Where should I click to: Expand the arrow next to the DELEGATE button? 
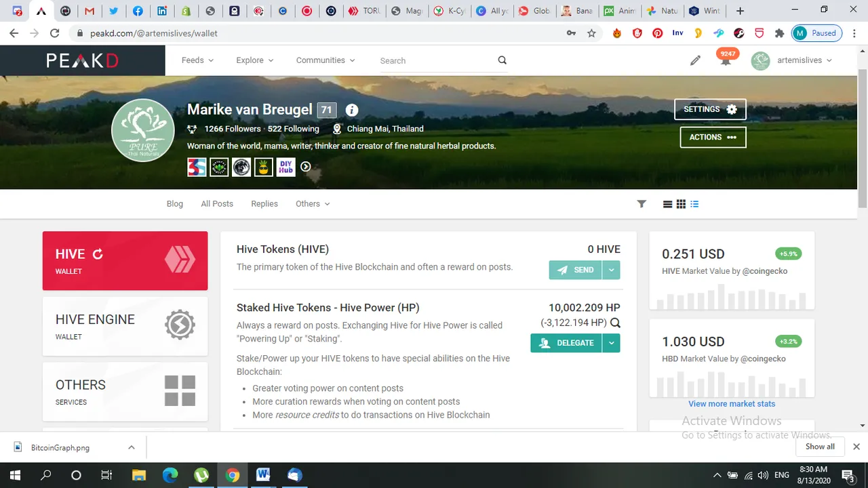pos(611,343)
